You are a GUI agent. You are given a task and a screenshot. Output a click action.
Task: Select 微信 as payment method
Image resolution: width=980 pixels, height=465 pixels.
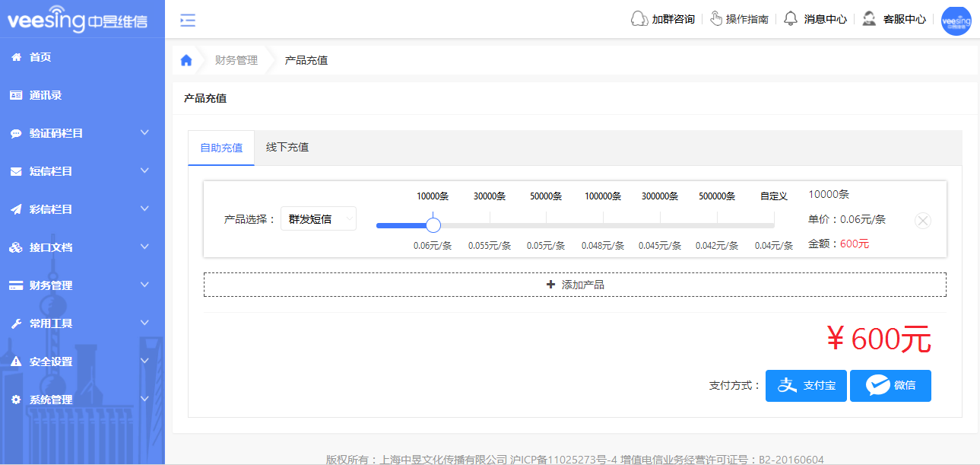[x=890, y=386]
